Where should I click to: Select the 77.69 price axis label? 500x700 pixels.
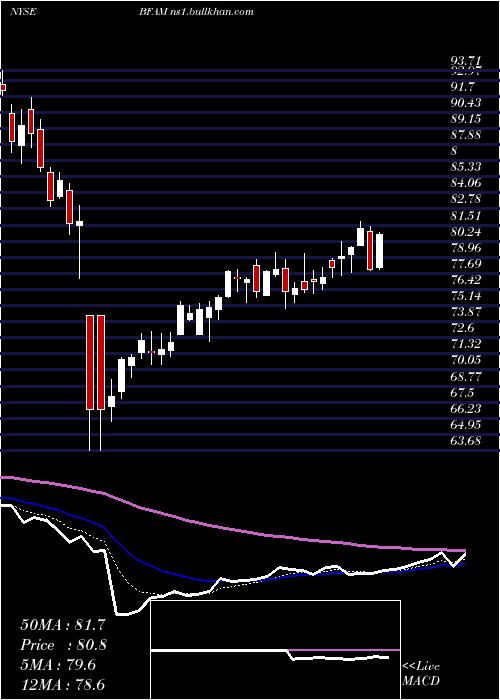tap(466, 264)
